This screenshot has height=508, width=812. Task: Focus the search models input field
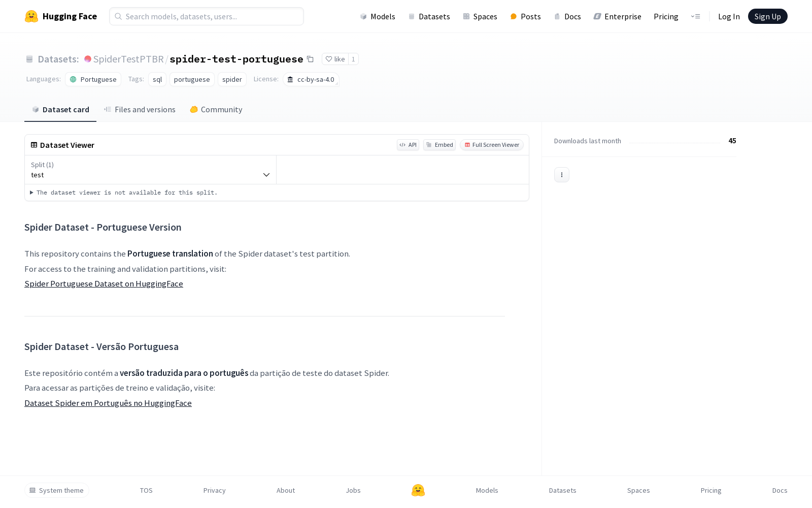pyautogui.click(x=207, y=16)
